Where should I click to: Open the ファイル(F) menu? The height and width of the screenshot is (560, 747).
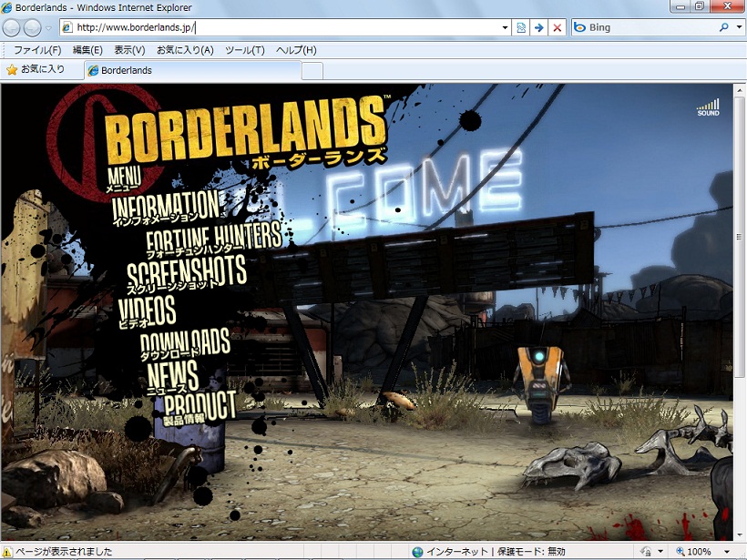point(37,50)
